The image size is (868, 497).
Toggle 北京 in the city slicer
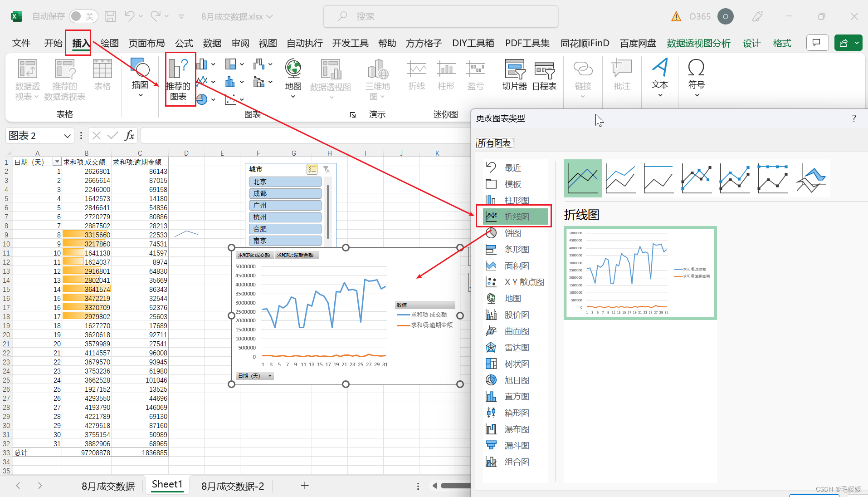pos(285,182)
